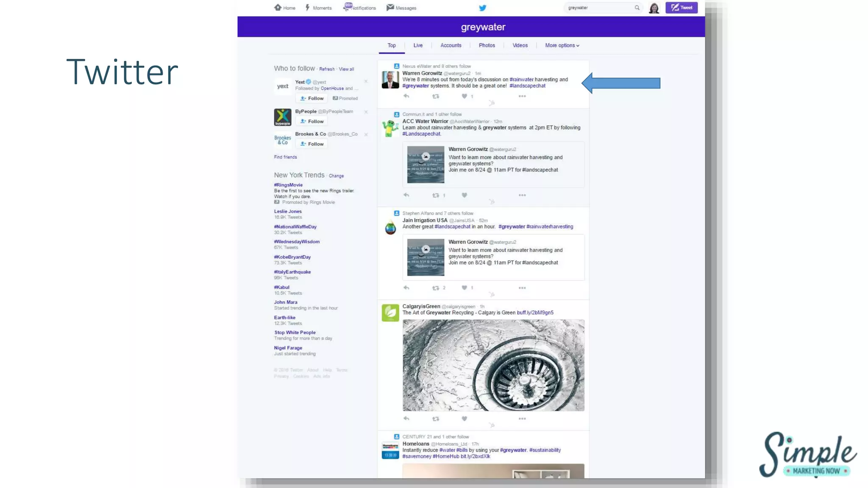Open Messages envelope icon
The image size is (868, 488).
(390, 7)
